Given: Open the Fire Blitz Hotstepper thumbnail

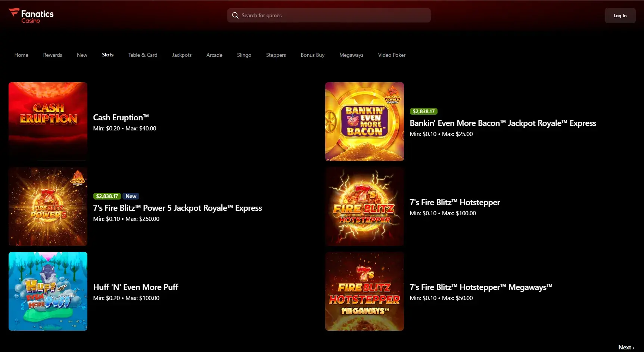Looking at the screenshot, I should point(364,206).
